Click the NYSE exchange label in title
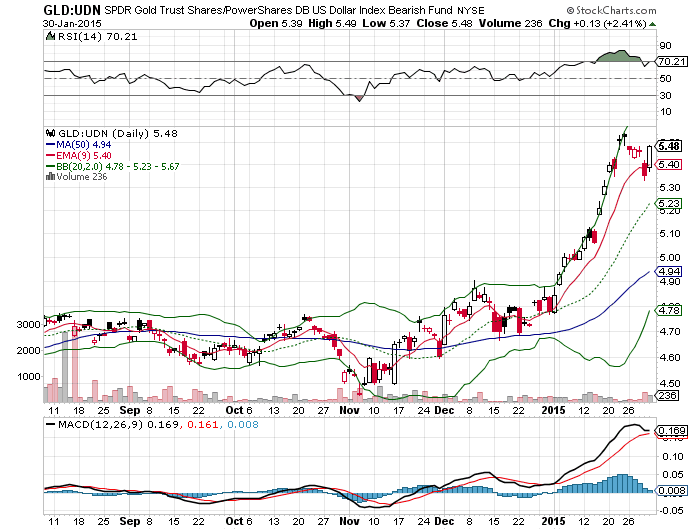Viewport: 700px width, 530px height. coord(471,10)
